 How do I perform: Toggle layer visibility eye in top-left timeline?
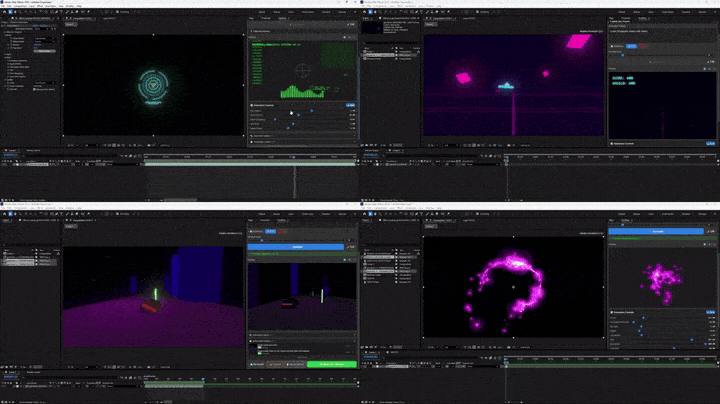tap(4, 162)
